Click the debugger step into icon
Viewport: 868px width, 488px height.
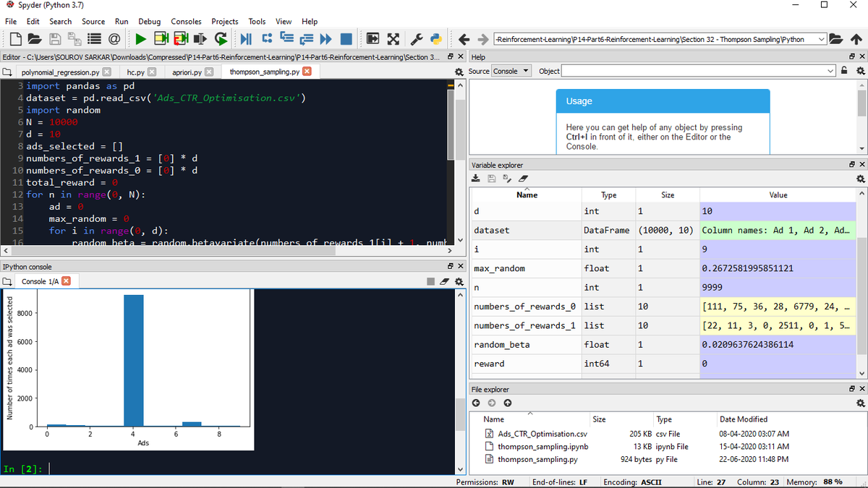(286, 39)
